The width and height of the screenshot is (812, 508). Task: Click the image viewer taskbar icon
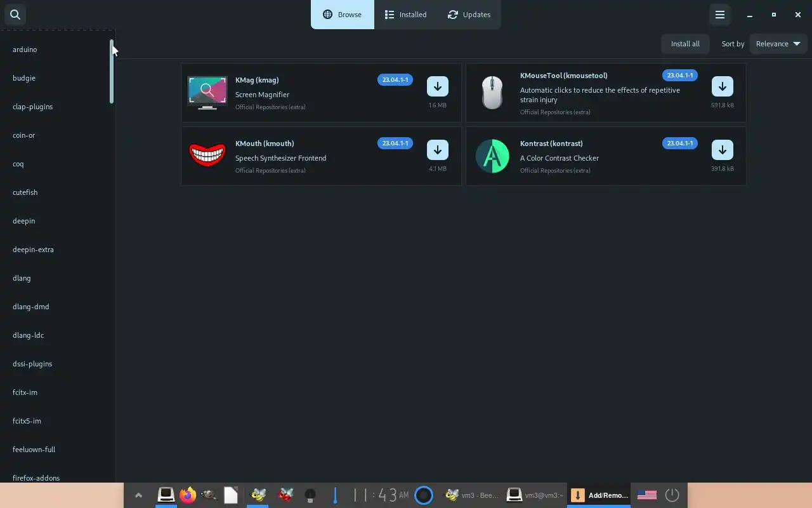(x=209, y=495)
